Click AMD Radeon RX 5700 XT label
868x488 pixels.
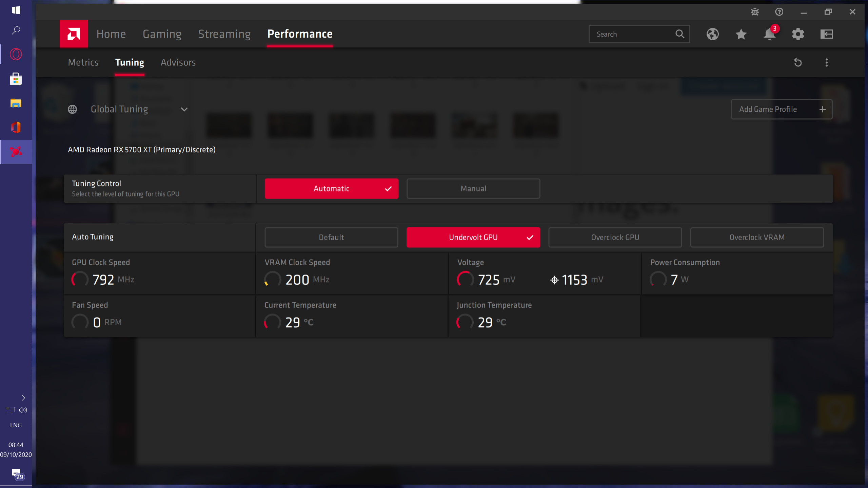tap(142, 149)
